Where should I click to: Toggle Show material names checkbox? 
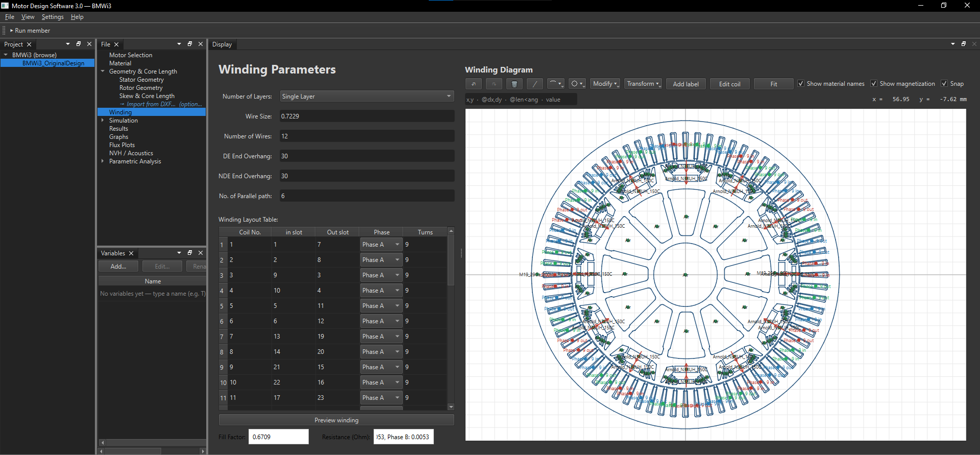(x=801, y=84)
